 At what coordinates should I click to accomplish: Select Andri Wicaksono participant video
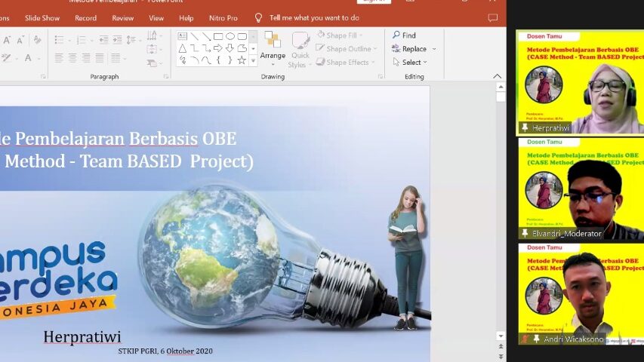pyautogui.click(x=580, y=293)
